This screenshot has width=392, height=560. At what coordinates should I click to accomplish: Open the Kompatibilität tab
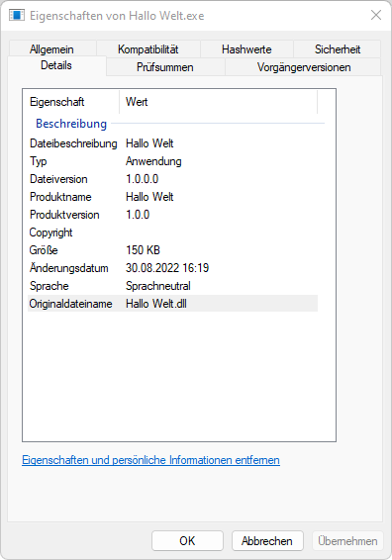(147, 48)
